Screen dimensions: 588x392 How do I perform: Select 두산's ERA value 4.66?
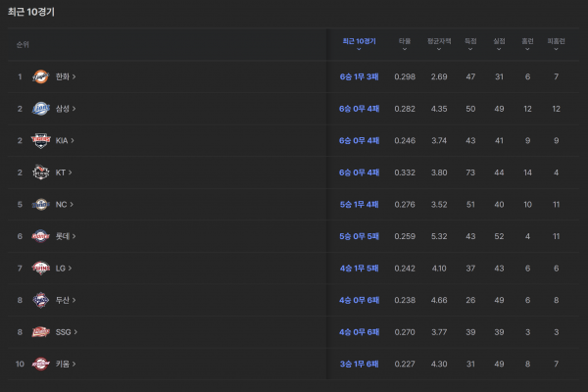[x=439, y=300]
